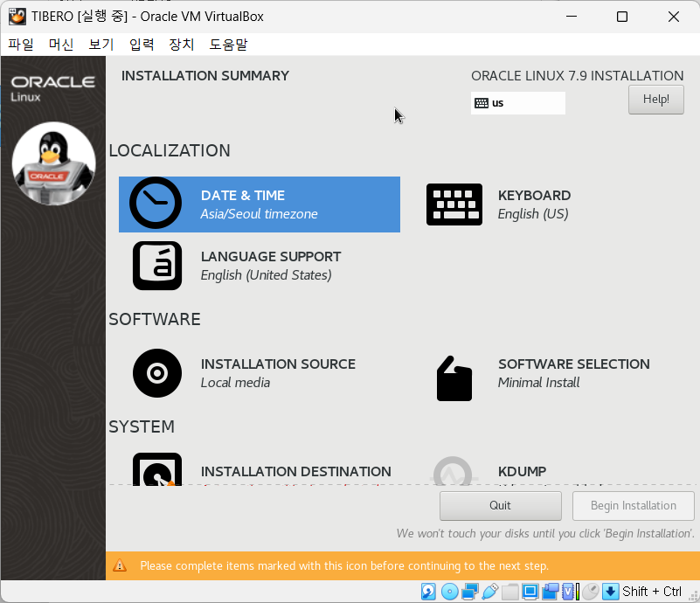Open Keyboard layout settings icon

454,204
